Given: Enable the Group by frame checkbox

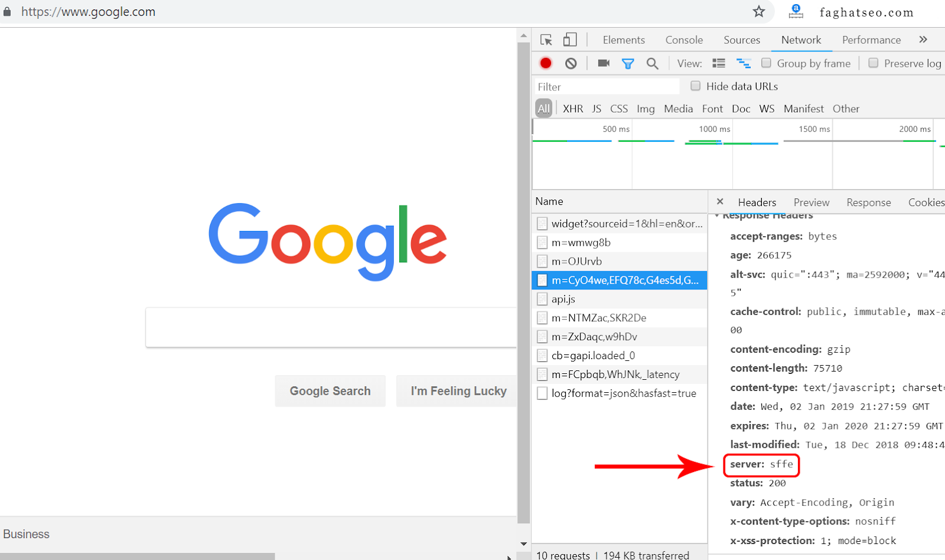Looking at the screenshot, I should point(766,63).
